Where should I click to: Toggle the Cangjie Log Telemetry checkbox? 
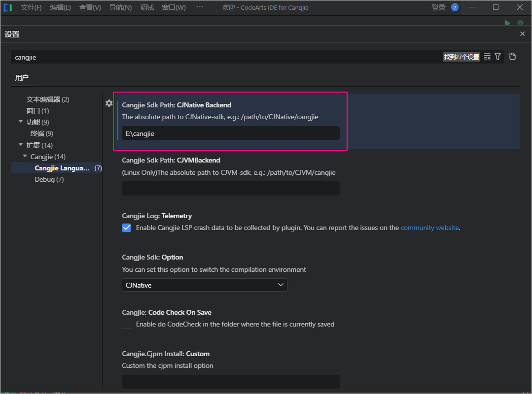(x=127, y=228)
